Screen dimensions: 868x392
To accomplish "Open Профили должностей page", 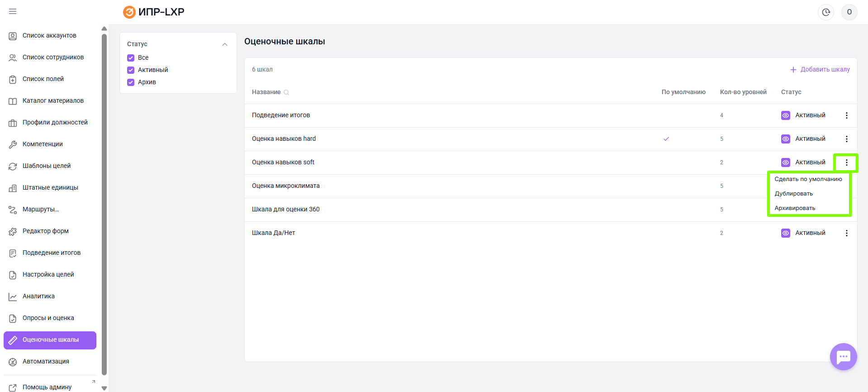I will click(50, 123).
